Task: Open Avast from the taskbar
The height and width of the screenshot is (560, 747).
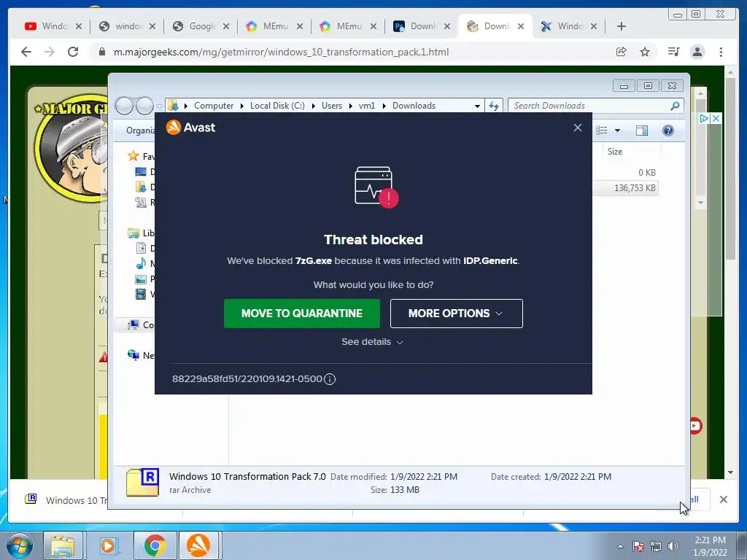Action: 198,545
